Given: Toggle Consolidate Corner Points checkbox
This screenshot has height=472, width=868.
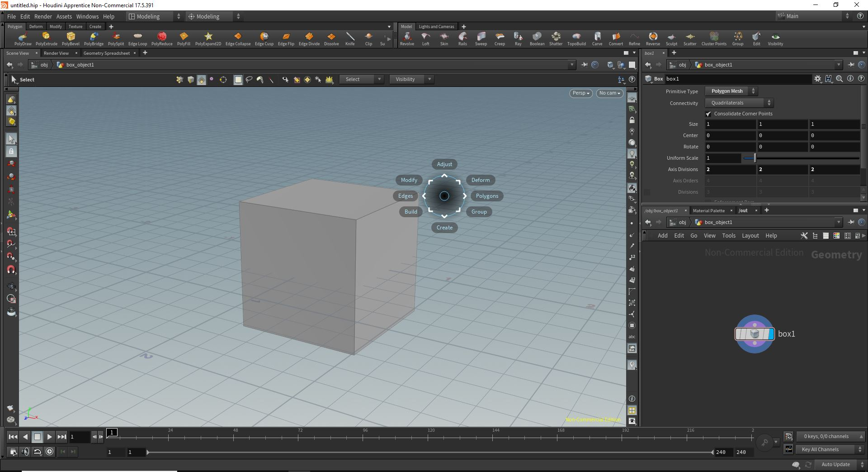Looking at the screenshot, I should coord(708,114).
